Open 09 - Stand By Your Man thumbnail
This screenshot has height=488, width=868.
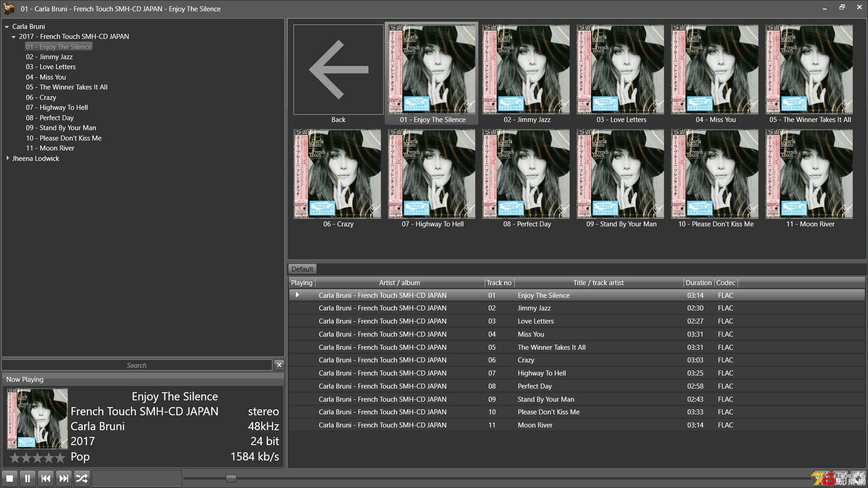pos(621,174)
